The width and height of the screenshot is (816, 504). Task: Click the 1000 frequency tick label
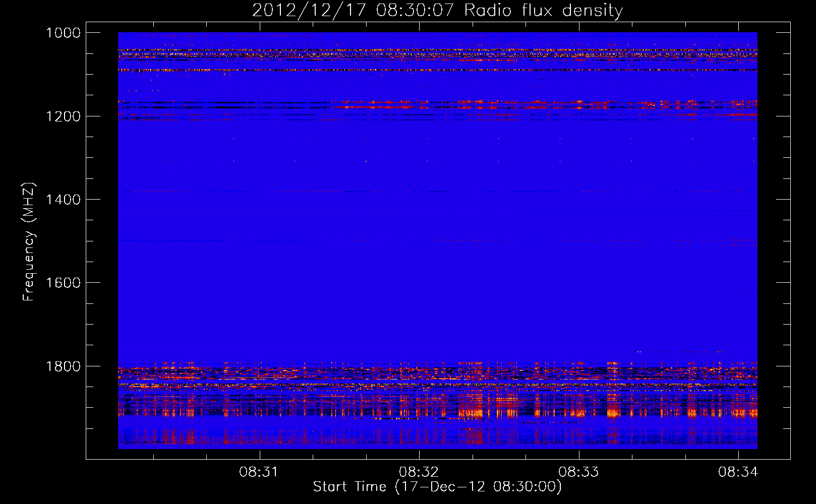tap(63, 33)
